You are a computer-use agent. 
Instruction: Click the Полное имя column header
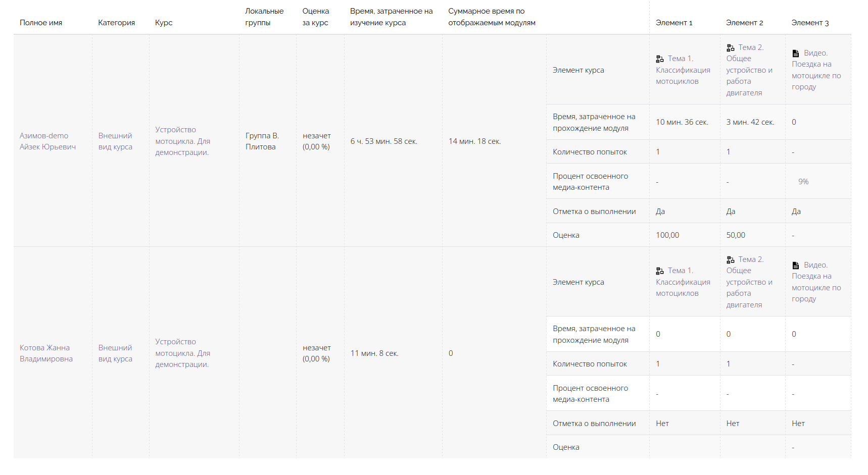click(41, 23)
